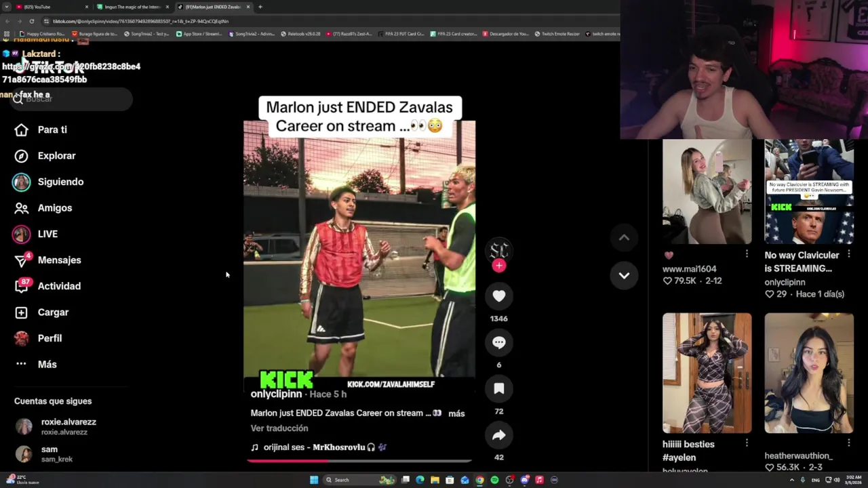The height and width of the screenshot is (488, 868).
Task: Open options for hiiiiii besties video
Action: pyautogui.click(x=747, y=443)
